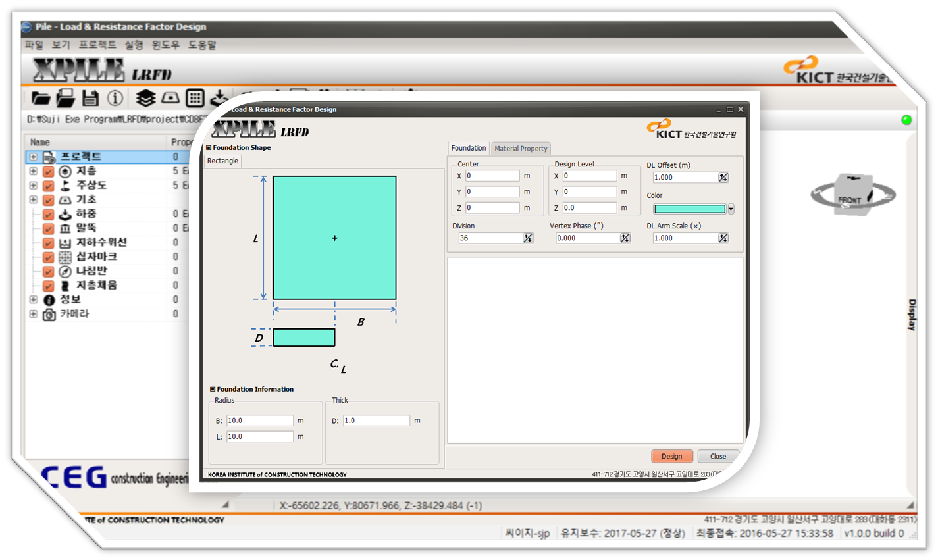The width and height of the screenshot is (938, 560).
Task: Click the Close button in dialog
Action: point(718,456)
